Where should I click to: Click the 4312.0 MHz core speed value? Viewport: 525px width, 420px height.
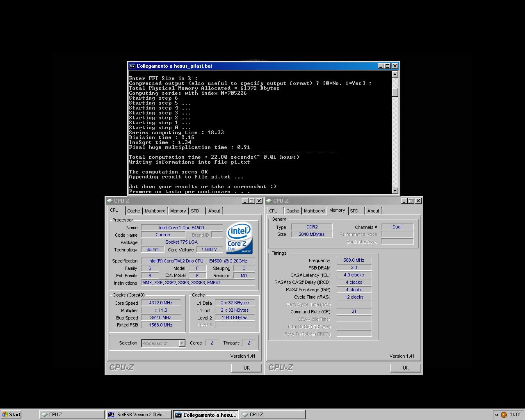(x=161, y=303)
